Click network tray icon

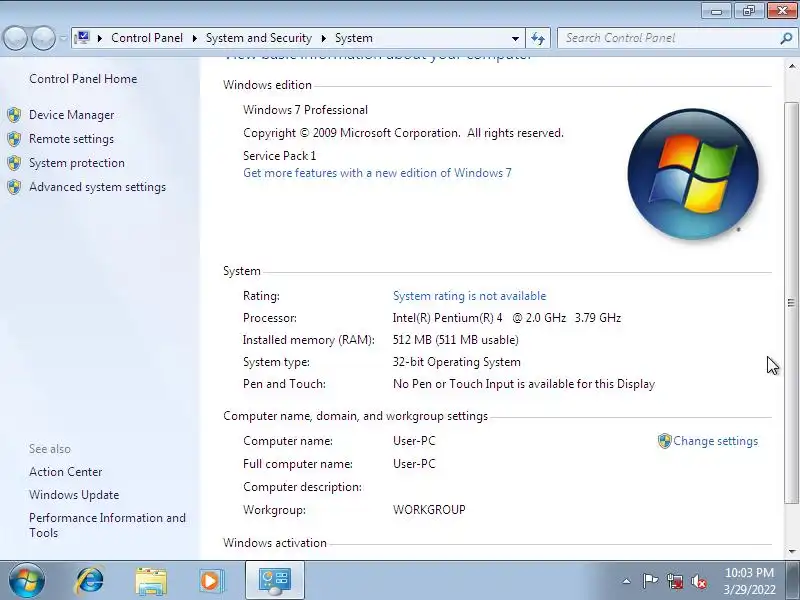coord(674,581)
